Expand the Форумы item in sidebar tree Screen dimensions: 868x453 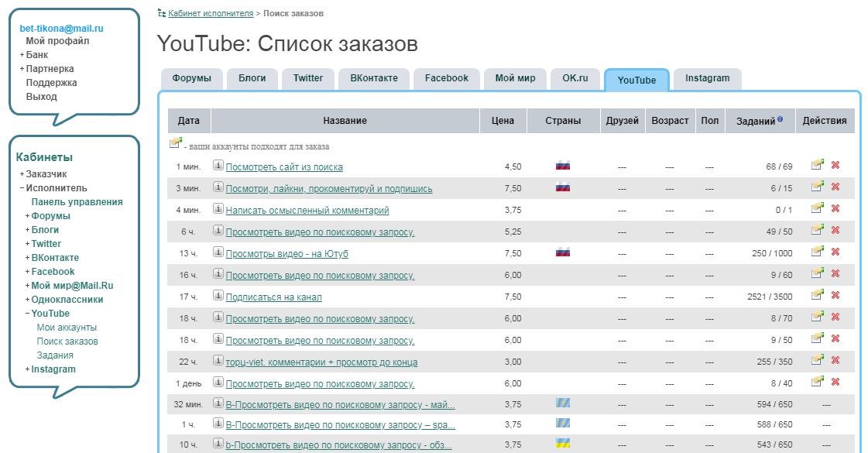(x=28, y=216)
